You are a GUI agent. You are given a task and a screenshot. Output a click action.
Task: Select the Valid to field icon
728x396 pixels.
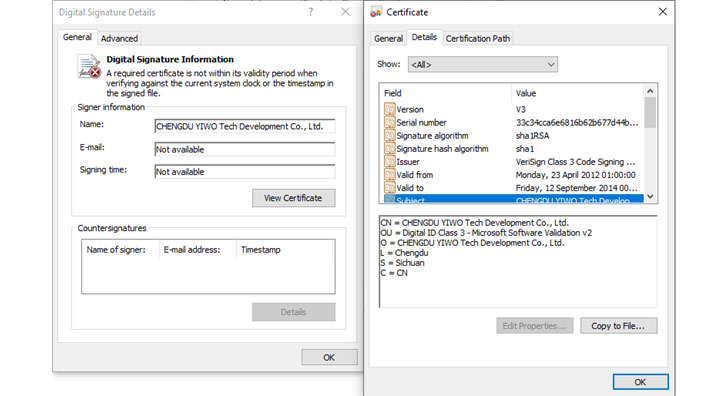coord(390,188)
